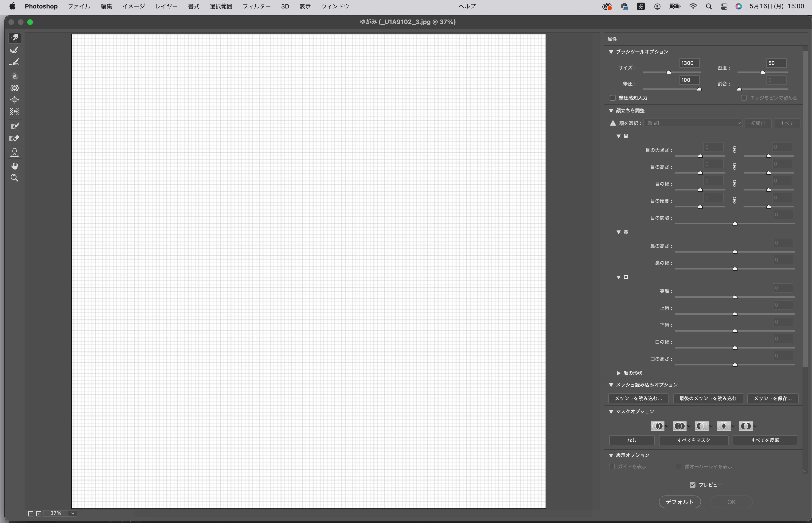Viewport: 812px width, 523px height.
Task: Click the すべてをマスク button
Action: 693,440
